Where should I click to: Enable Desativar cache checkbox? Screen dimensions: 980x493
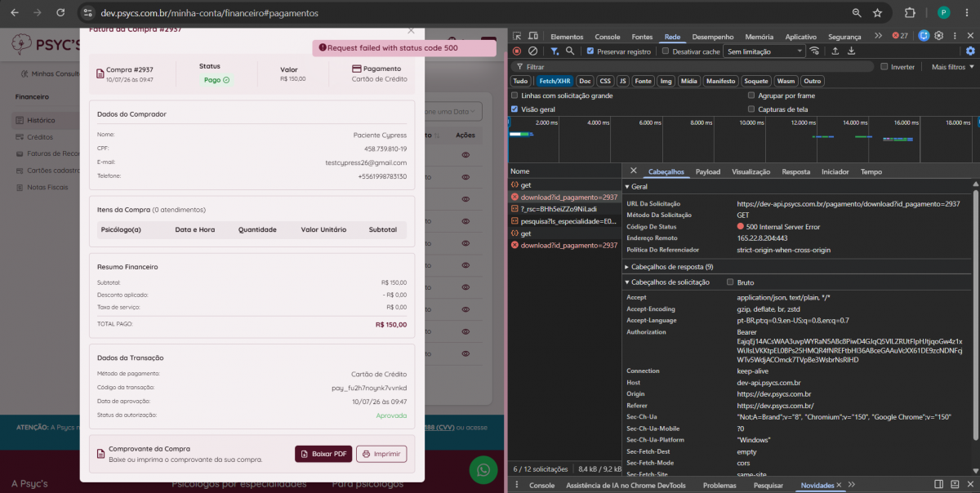coord(666,51)
